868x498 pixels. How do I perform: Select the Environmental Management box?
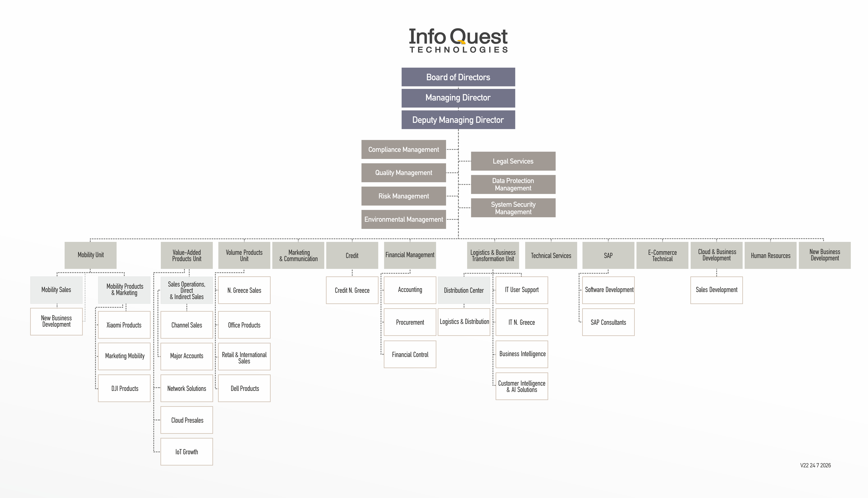tap(404, 219)
